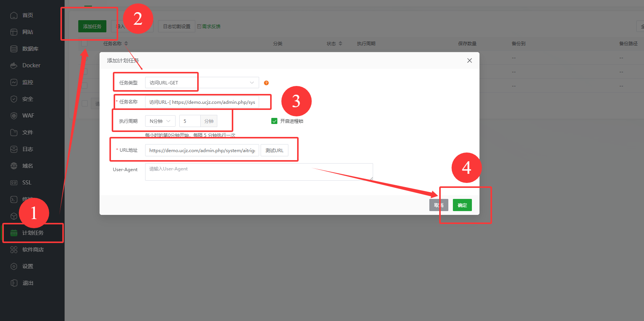Check the select-all checkbox in table header

(x=84, y=44)
